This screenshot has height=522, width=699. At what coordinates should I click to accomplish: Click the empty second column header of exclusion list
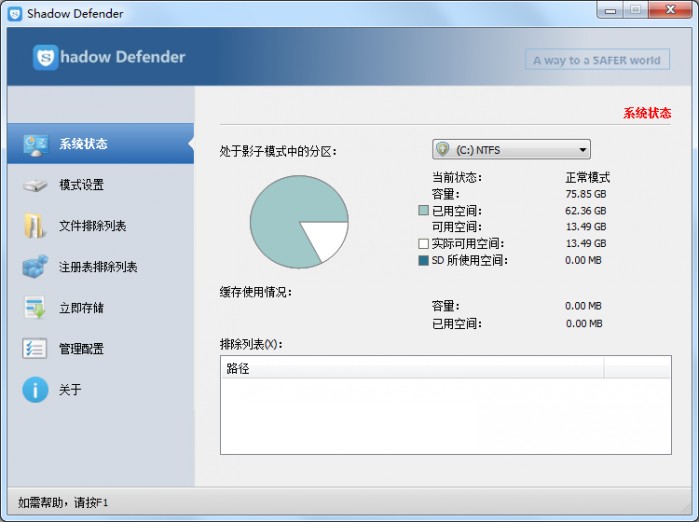(x=637, y=368)
